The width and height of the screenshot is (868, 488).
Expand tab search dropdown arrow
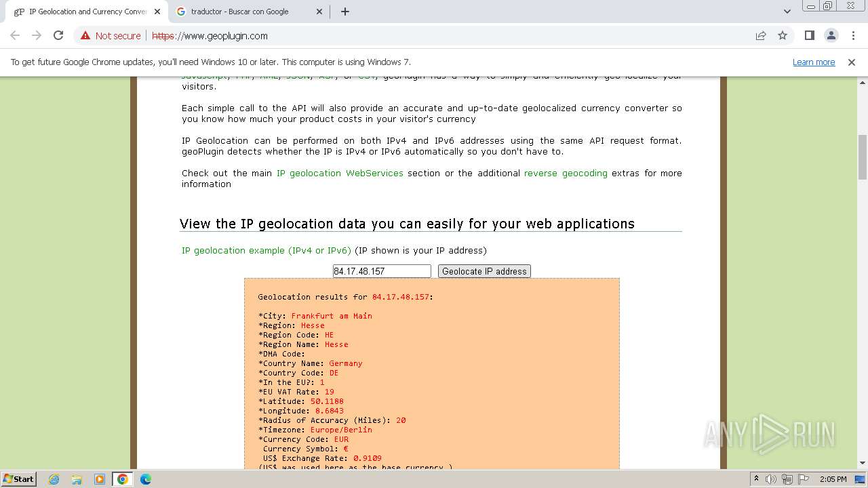pos(787,12)
